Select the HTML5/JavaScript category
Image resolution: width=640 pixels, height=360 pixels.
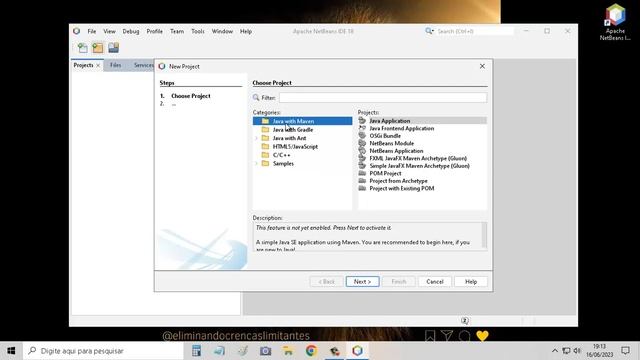[x=295, y=147]
